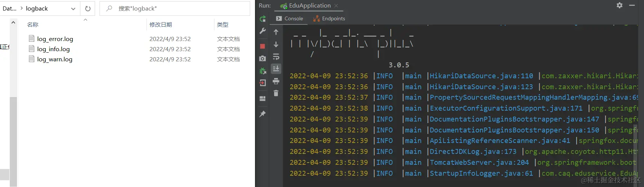This screenshot has height=187, width=644.
Task: Open ExecutorConfigurationSupport.java:171 console link
Action: click(x=506, y=108)
